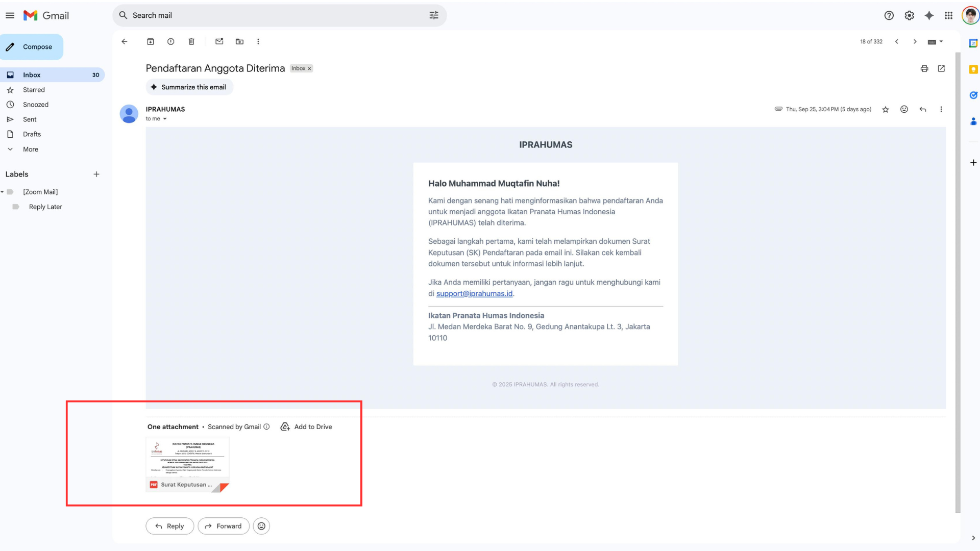Go to the Drafts folder
Image resolution: width=980 pixels, height=551 pixels.
(32, 134)
